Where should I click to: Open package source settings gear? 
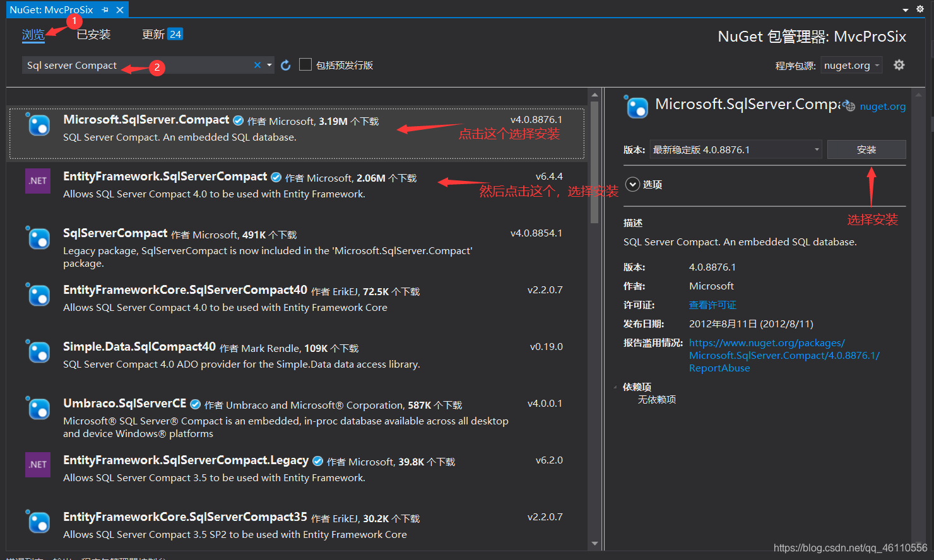tap(899, 65)
